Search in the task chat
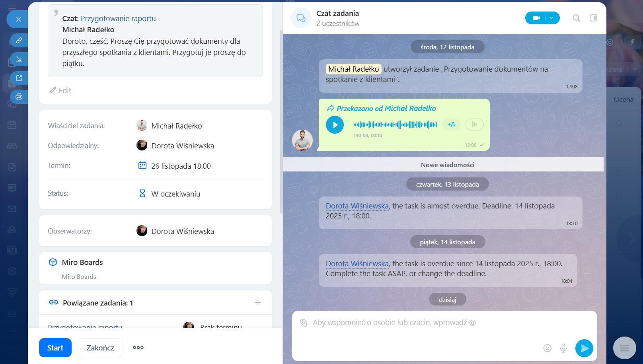The width and height of the screenshot is (643, 364). (576, 18)
